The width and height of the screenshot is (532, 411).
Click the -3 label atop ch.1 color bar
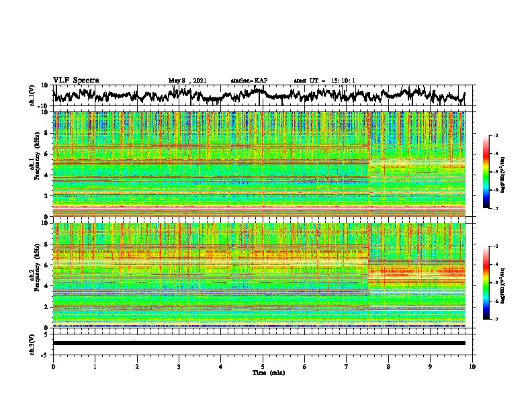(496, 135)
